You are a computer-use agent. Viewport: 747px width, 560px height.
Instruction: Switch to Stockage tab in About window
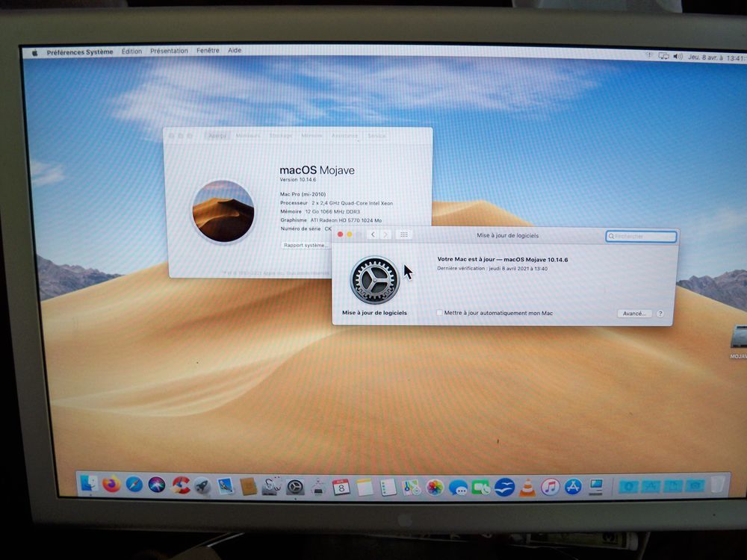[x=281, y=136]
